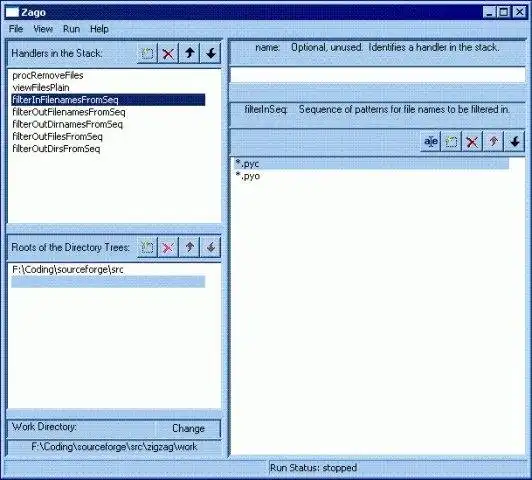Screen dimensions: 532x480
Task: Click the work directory path text
Action: (x=114, y=446)
